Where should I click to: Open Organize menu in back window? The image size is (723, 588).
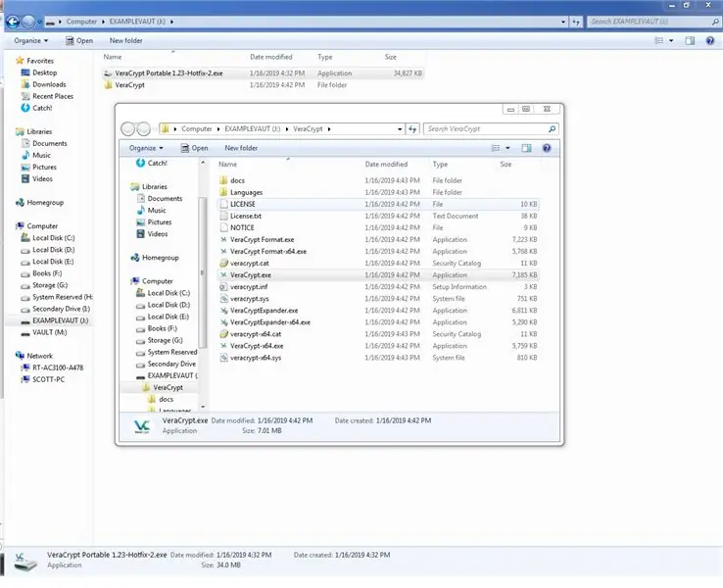pyautogui.click(x=30, y=40)
